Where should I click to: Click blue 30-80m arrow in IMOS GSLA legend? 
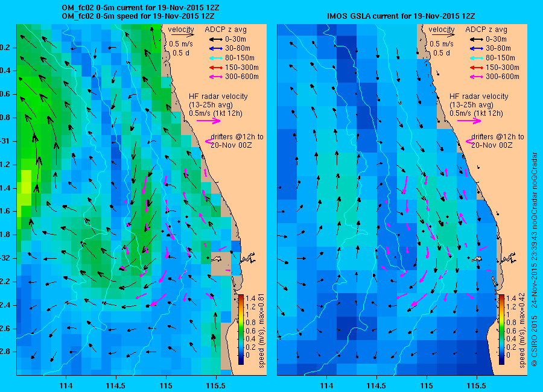click(x=477, y=48)
